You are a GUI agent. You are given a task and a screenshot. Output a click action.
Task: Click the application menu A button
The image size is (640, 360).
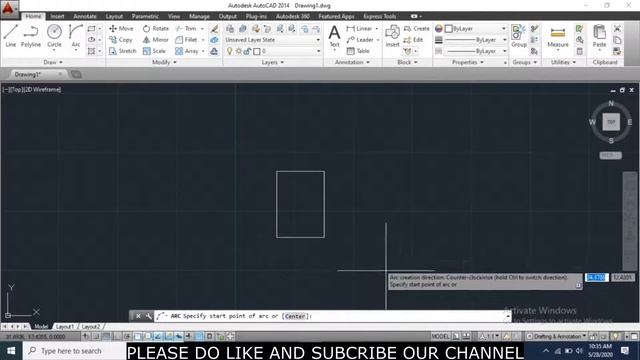pos(9,9)
